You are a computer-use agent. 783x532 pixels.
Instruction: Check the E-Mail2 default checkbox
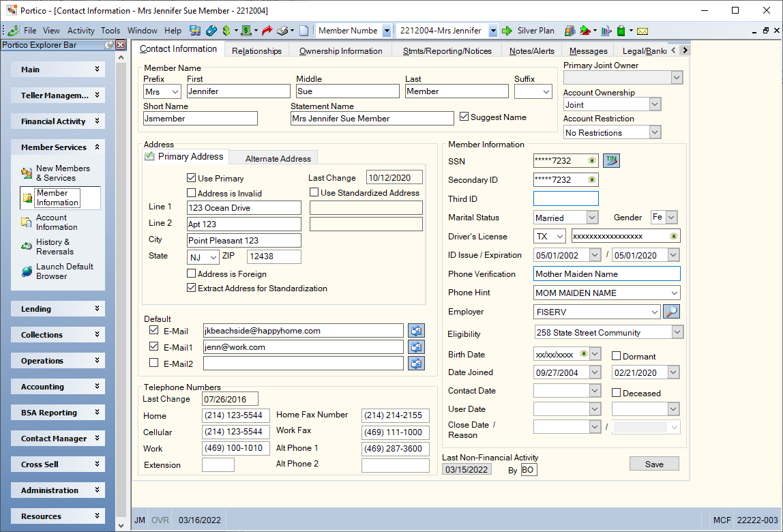(154, 363)
